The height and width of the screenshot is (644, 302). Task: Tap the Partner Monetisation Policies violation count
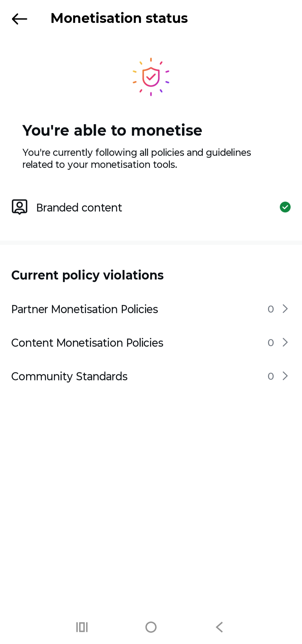[270, 309]
